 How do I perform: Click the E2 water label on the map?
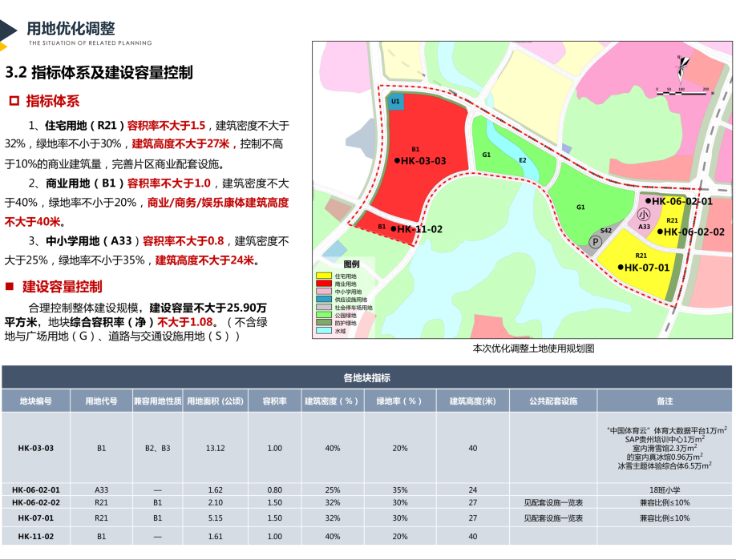click(x=523, y=160)
